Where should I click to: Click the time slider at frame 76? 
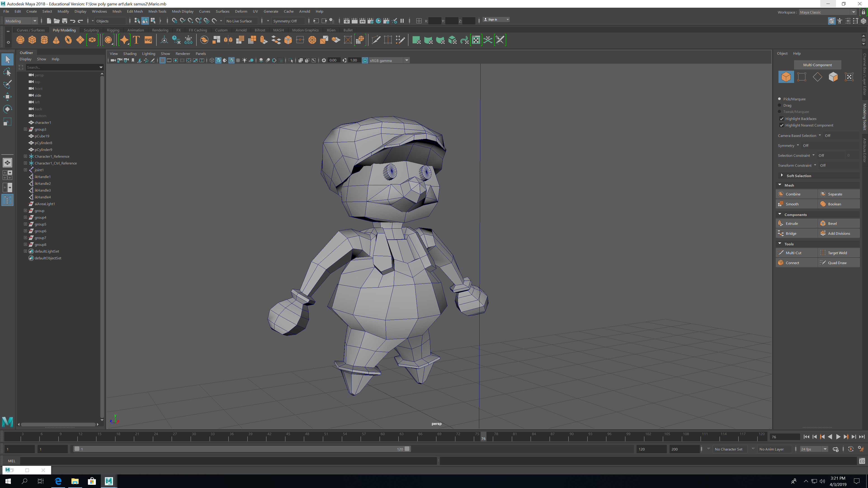[483, 436]
